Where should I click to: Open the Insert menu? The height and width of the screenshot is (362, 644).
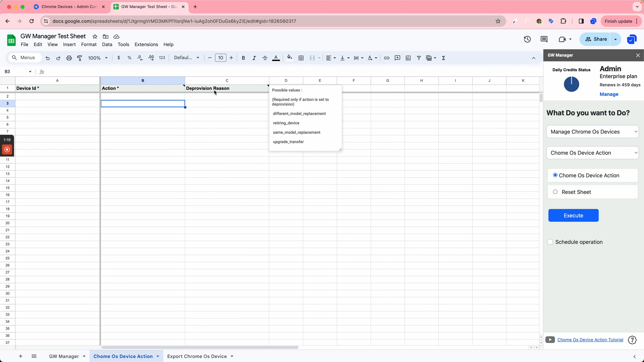tap(69, 44)
